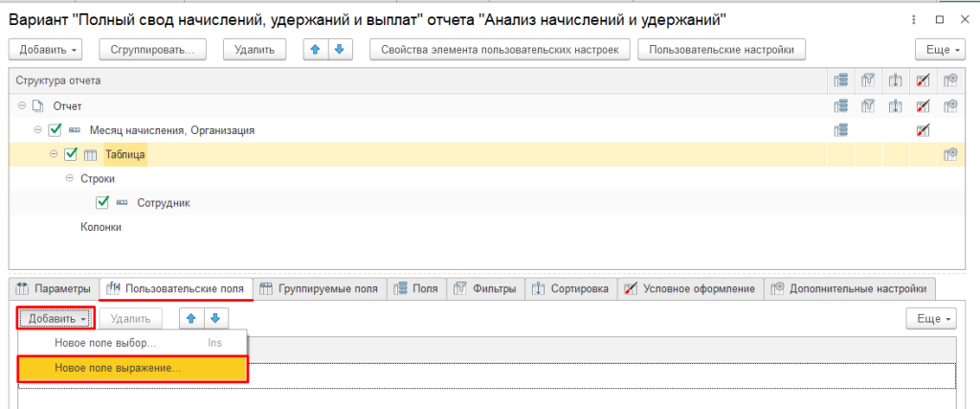980x409 pixels.
Task: Click the move up arrow in top toolbar
Action: click(314, 50)
